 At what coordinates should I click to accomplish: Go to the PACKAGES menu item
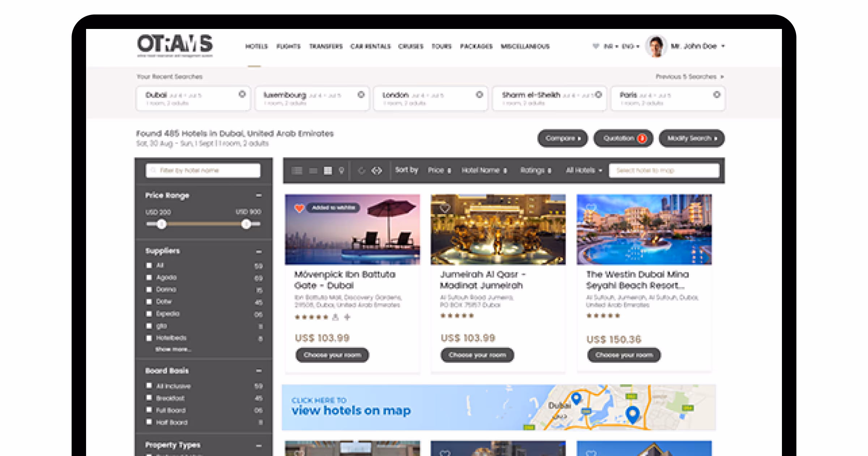click(476, 46)
